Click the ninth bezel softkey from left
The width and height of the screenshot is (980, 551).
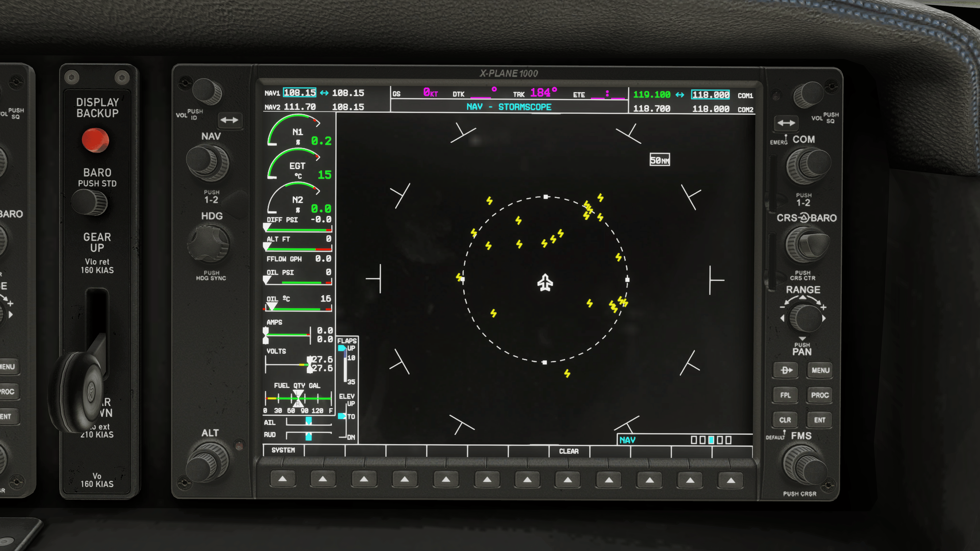coord(609,480)
